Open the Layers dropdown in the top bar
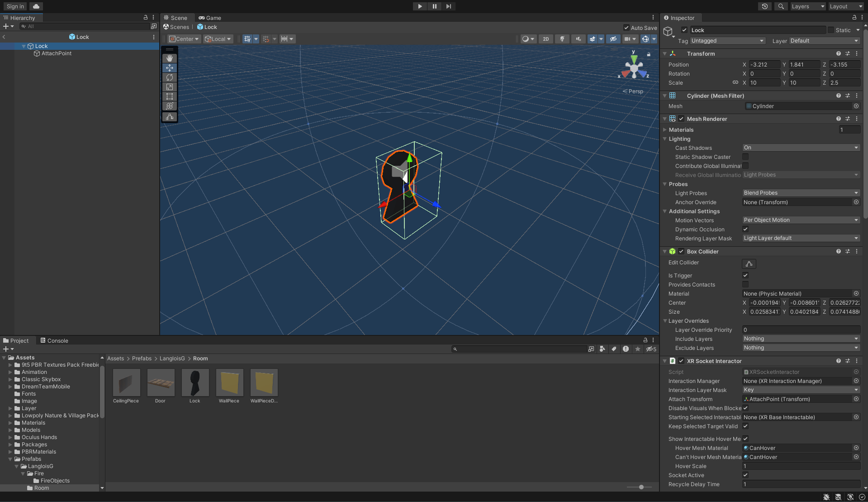The width and height of the screenshot is (868, 502). [x=807, y=6]
